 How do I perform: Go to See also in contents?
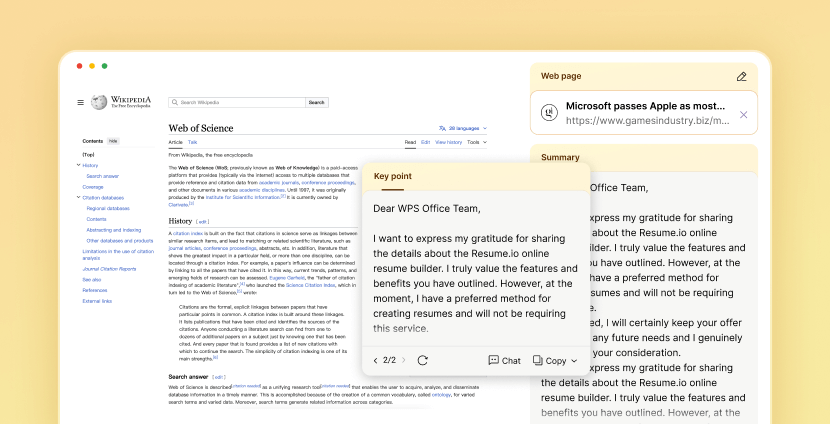coord(92,279)
